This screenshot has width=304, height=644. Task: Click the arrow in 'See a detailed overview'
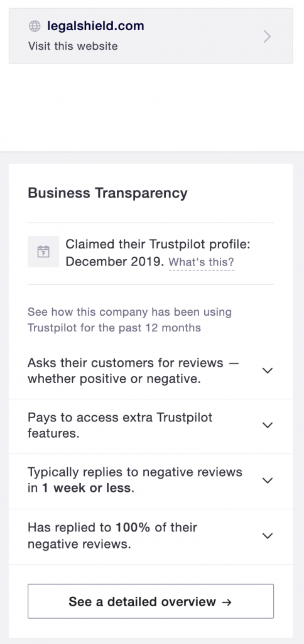[x=227, y=602]
